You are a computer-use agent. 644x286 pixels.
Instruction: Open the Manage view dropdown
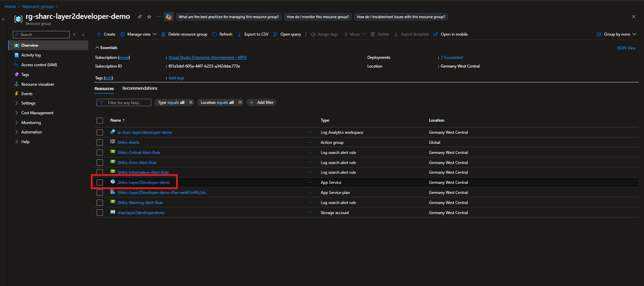[139, 34]
